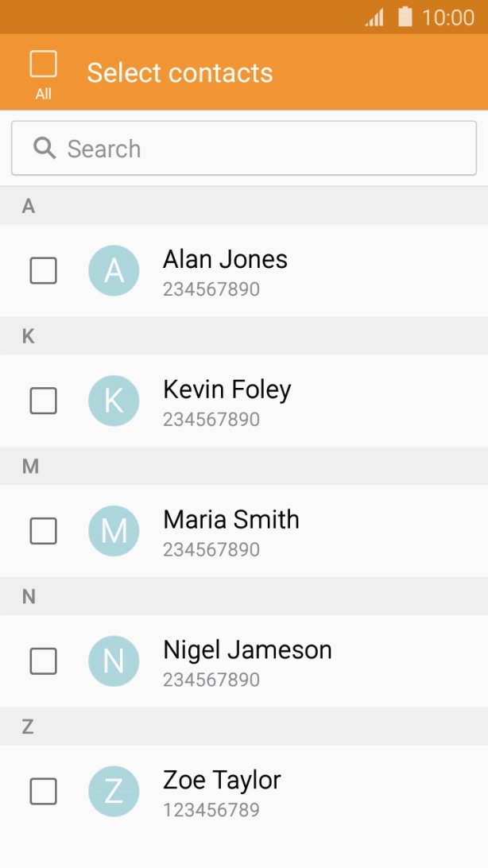Tap the Zoe Taylor contact name
The width and height of the screenshot is (488, 868).
click(222, 781)
